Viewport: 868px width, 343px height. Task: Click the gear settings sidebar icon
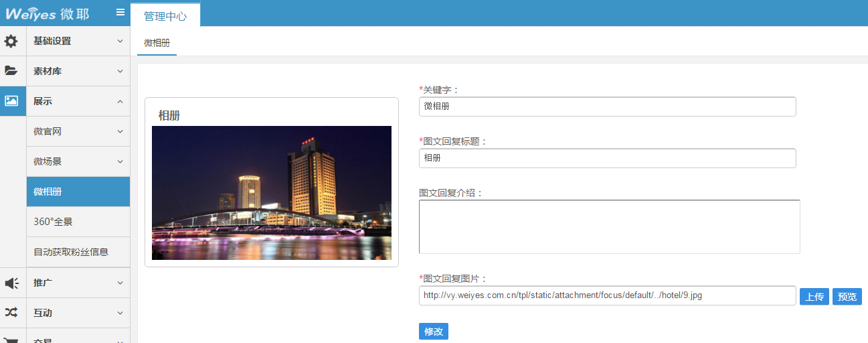coord(11,42)
